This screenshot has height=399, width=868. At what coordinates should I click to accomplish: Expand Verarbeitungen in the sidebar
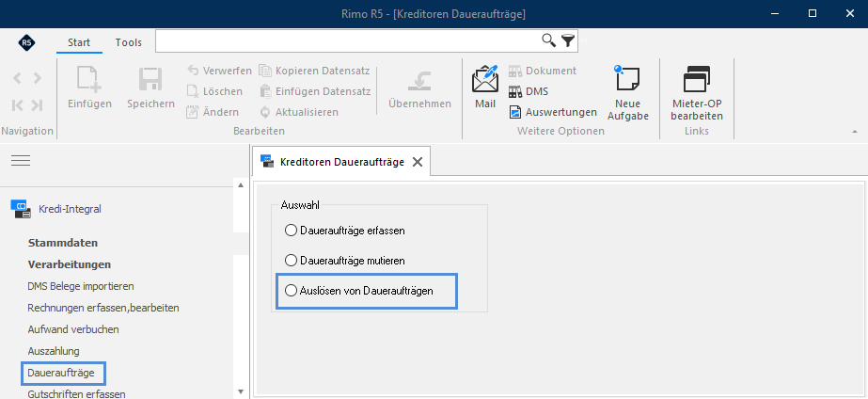pos(70,264)
